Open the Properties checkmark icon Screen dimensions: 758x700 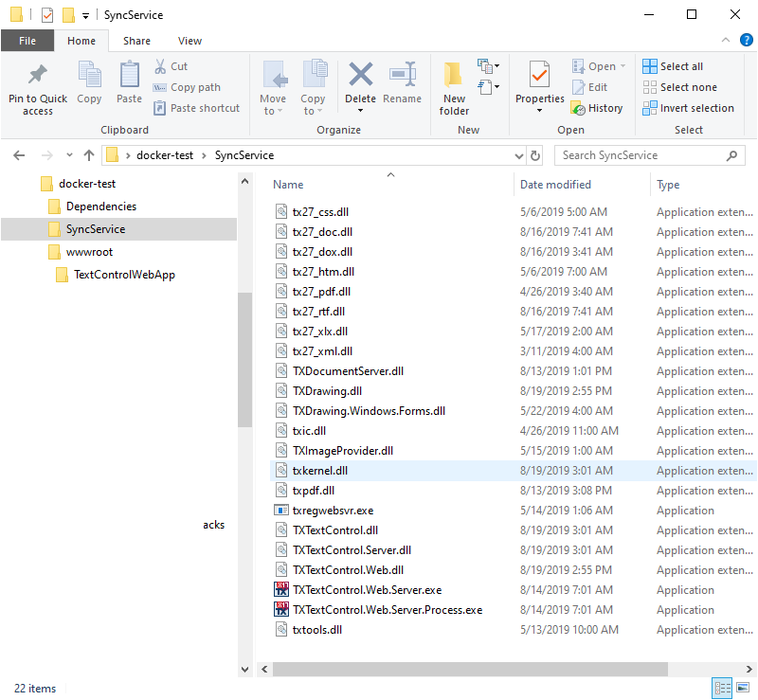pos(539,74)
